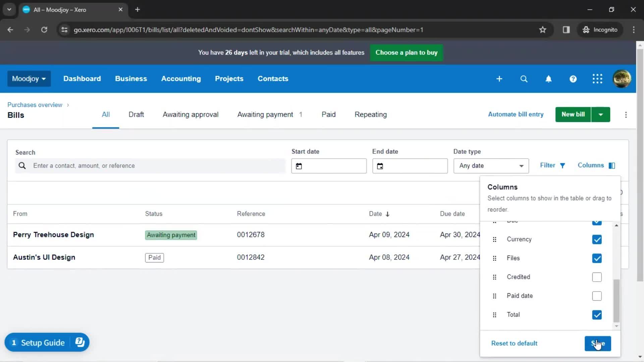Check the Credited column checkbox
The height and width of the screenshot is (362, 644).
pos(597,277)
